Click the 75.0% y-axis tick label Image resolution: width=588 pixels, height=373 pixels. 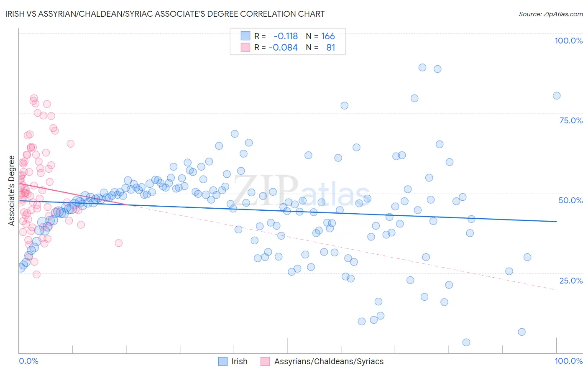[x=571, y=120]
